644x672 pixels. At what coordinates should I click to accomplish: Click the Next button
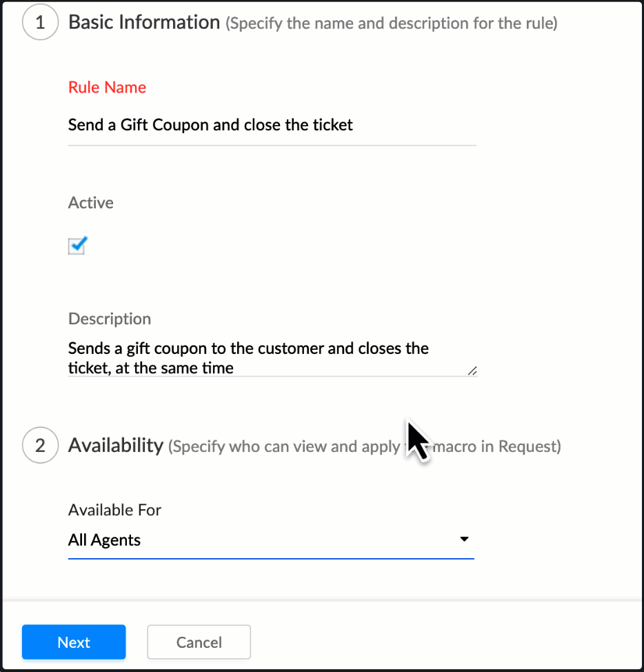tap(74, 642)
